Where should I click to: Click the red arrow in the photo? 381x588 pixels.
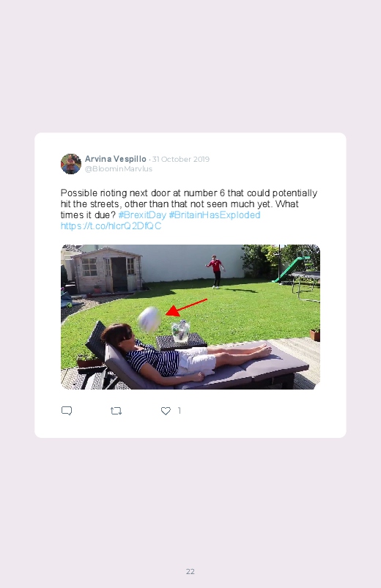click(x=187, y=307)
